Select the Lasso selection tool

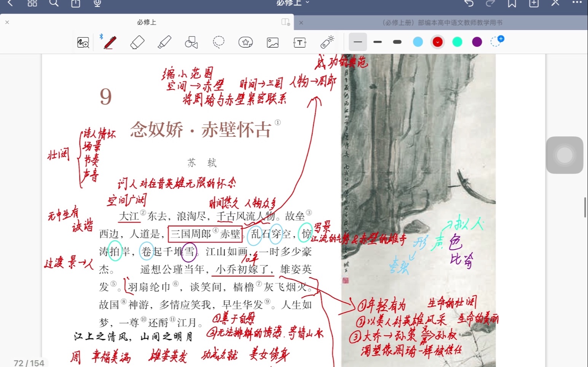218,42
